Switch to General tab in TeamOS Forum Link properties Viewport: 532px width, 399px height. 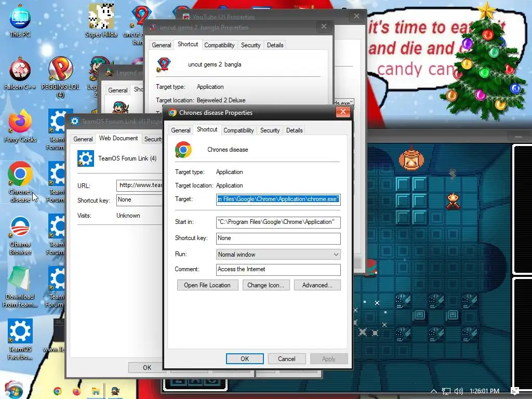[x=83, y=139]
